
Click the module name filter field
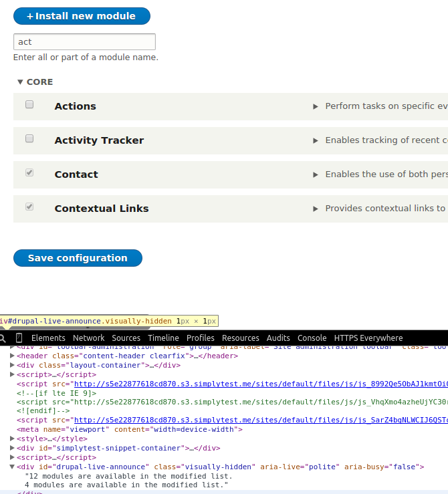point(84,41)
